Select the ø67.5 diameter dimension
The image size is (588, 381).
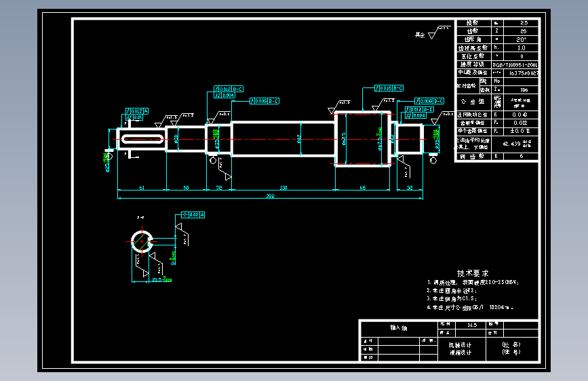(379, 139)
